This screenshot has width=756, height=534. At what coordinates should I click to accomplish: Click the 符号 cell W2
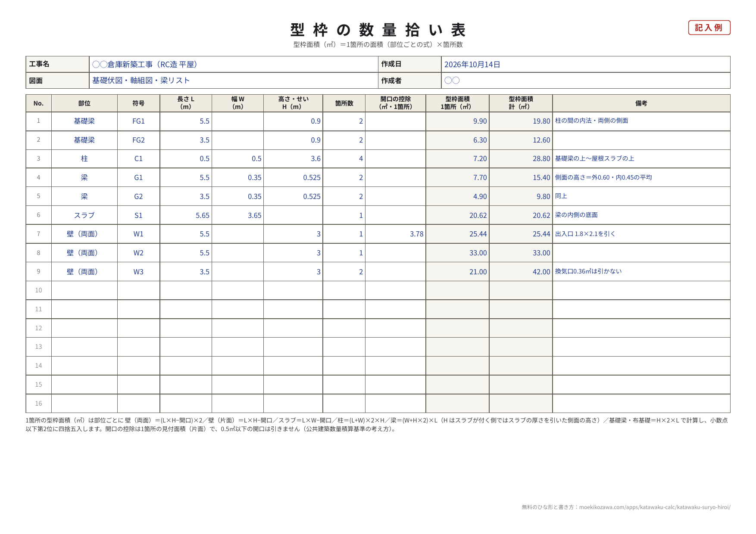pos(138,253)
